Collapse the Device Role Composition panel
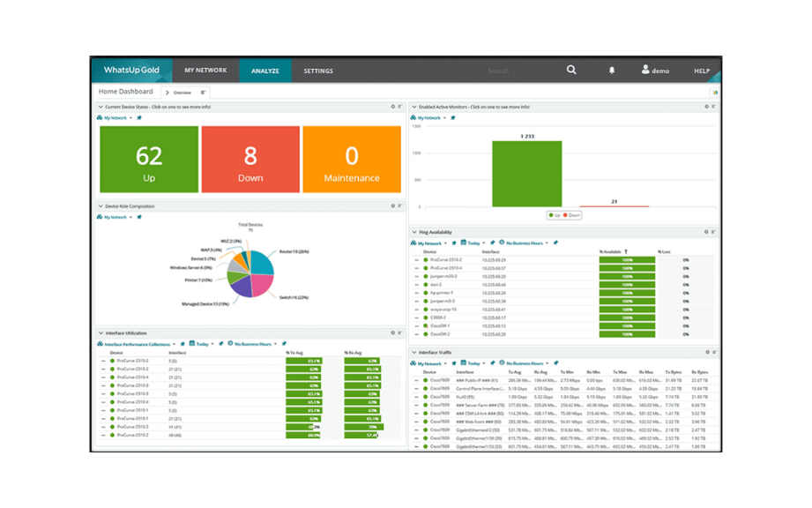The image size is (812, 508). pos(101,206)
